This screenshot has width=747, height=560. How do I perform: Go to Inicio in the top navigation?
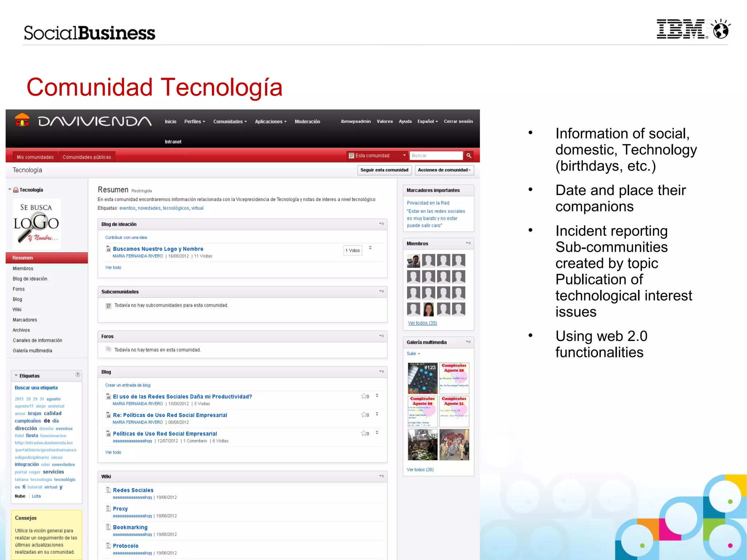[x=170, y=122]
